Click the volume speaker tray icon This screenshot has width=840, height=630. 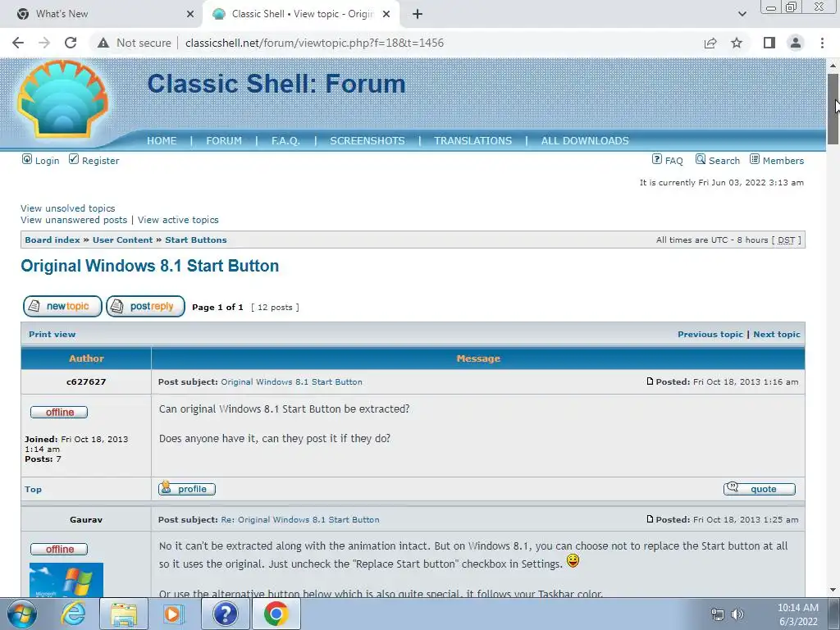tap(737, 614)
